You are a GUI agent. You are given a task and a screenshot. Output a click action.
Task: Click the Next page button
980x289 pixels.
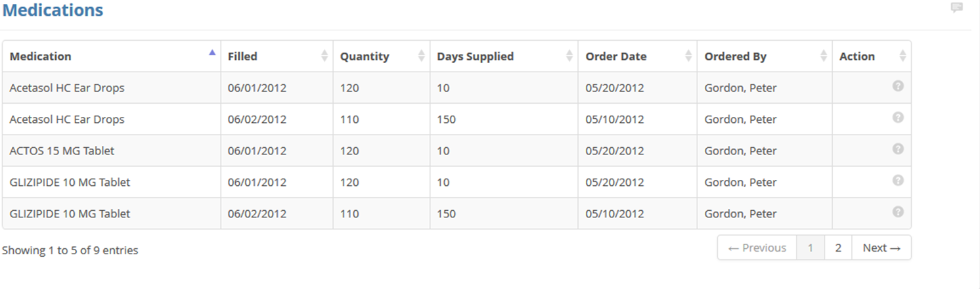tap(881, 248)
